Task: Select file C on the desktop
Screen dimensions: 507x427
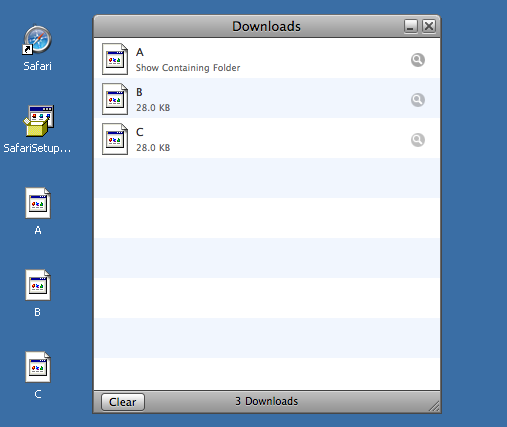Action: coord(38,375)
